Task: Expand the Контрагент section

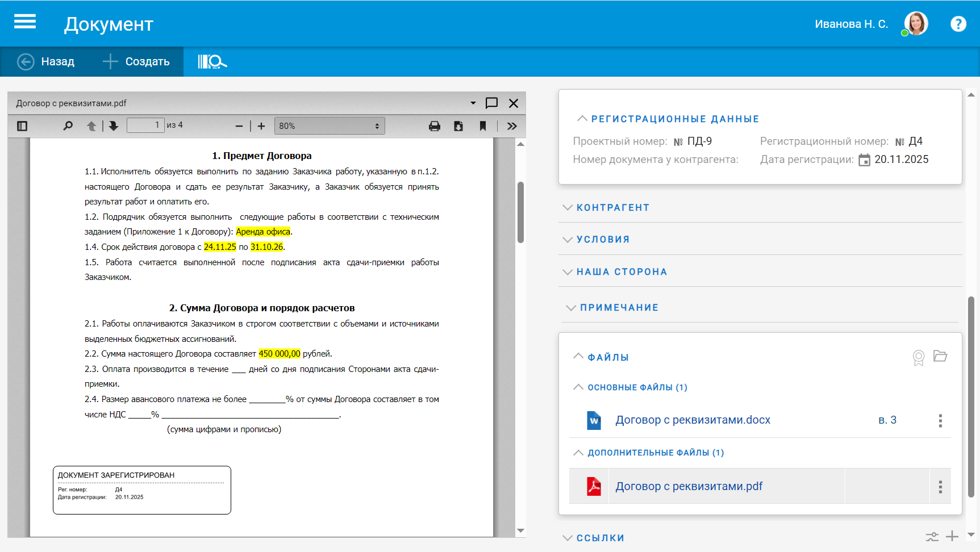Action: point(612,208)
